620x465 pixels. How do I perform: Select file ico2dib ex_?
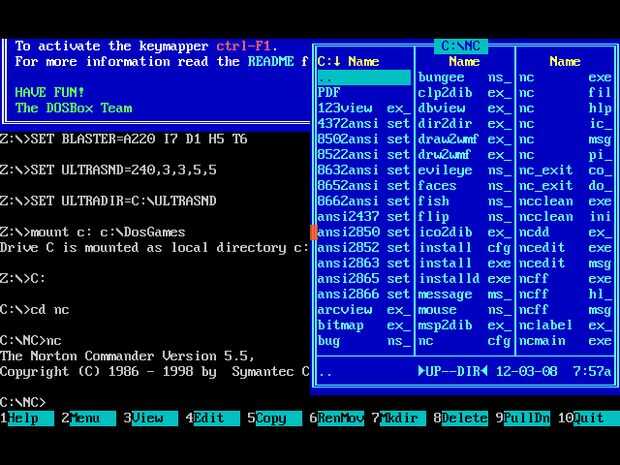pyautogui.click(x=465, y=232)
